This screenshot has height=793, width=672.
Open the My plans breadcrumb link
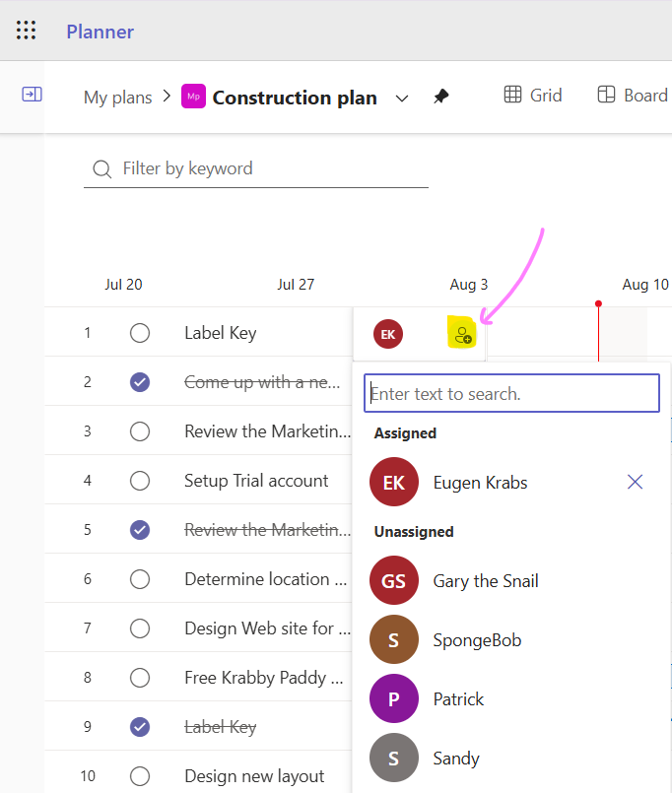click(x=118, y=98)
